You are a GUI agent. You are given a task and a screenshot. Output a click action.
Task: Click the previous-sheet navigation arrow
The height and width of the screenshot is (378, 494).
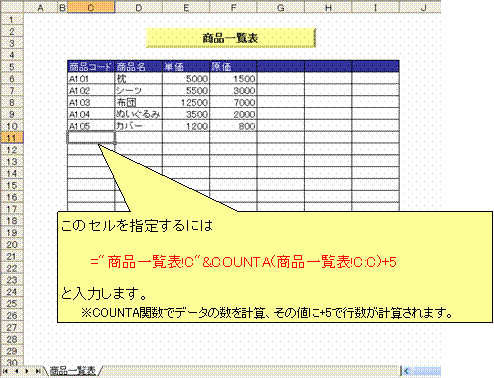pyautogui.click(x=16, y=371)
